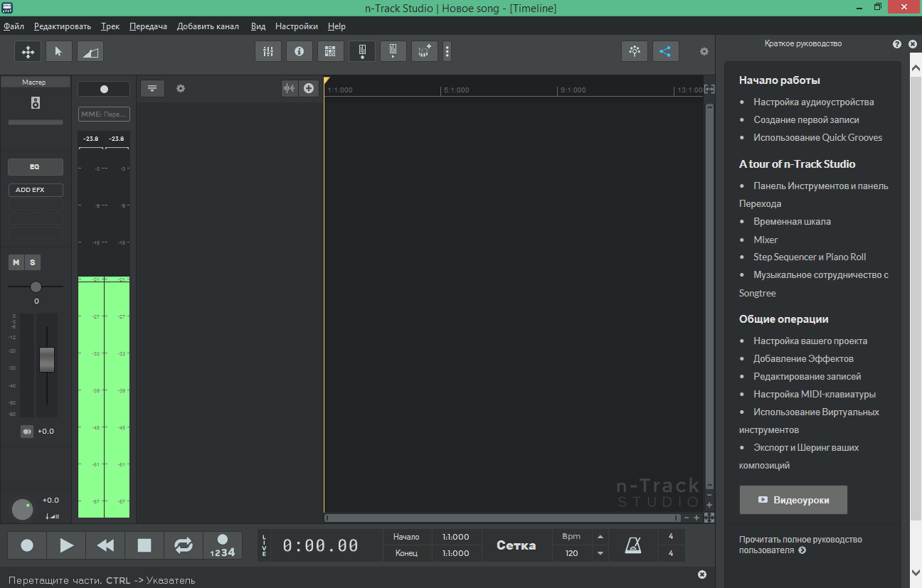Start playback with the play button

pyautogui.click(x=66, y=545)
